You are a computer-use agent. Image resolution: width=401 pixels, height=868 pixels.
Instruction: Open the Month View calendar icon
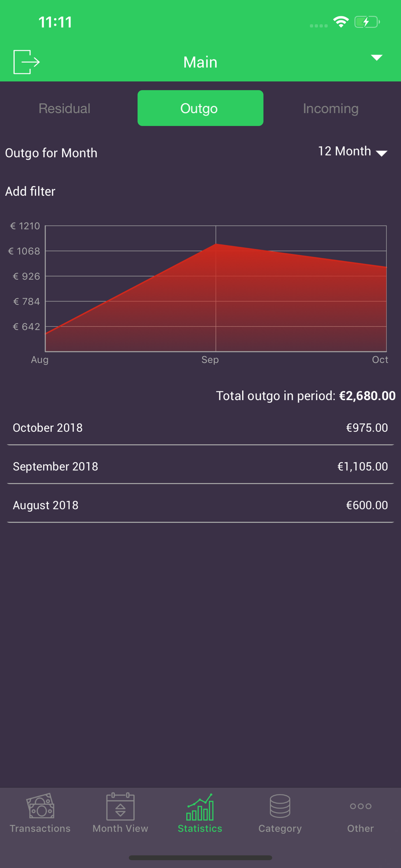(x=120, y=806)
